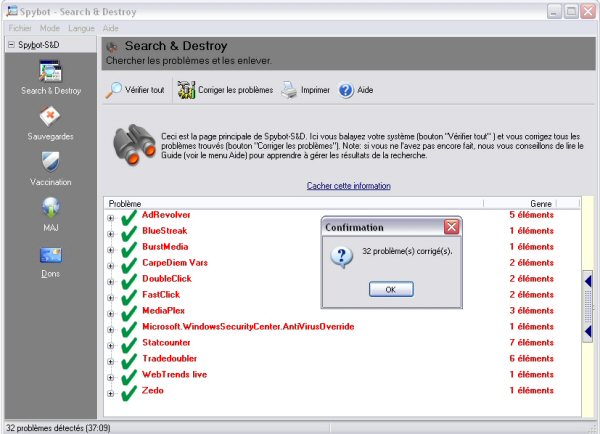Expand the WebTrends live entry
The height and width of the screenshot is (434, 600).
coord(111,377)
